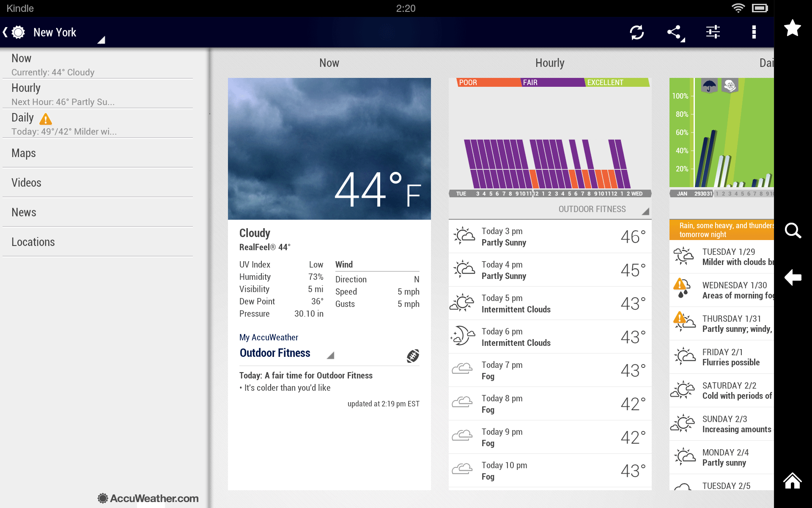The width and height of the screenshot is (812, 508).
Task: Tap the search magnifier icon
Action: (x=793, y=231)
